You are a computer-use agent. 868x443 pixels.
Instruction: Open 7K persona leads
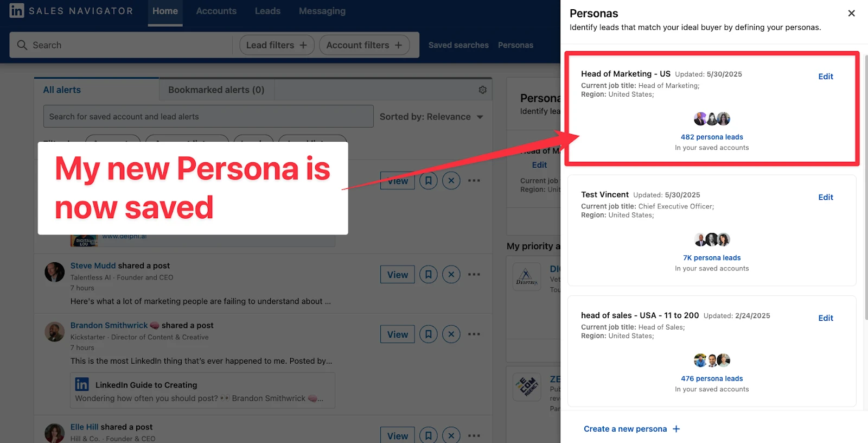712,258
